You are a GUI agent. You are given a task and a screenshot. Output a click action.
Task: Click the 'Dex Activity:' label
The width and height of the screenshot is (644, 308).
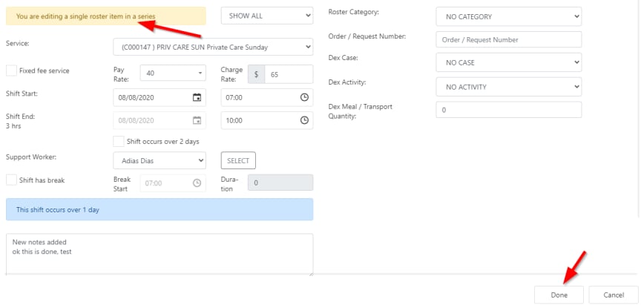tap(347, 82)
